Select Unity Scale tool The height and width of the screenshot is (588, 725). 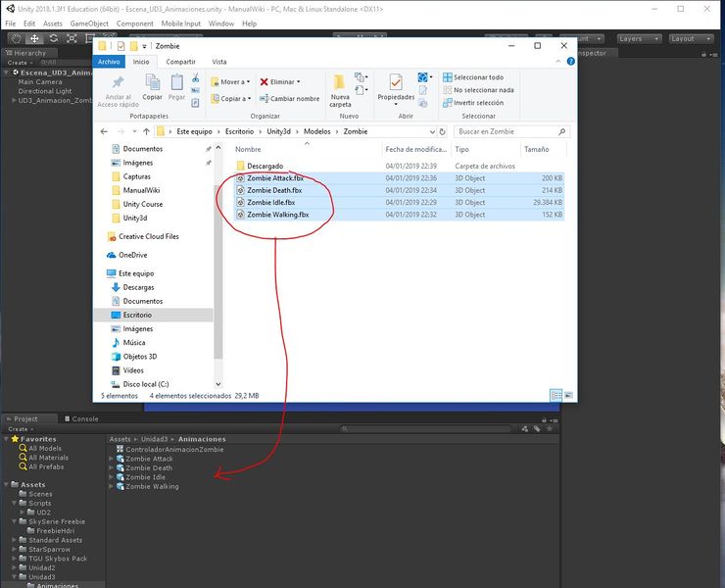[72, 38]
